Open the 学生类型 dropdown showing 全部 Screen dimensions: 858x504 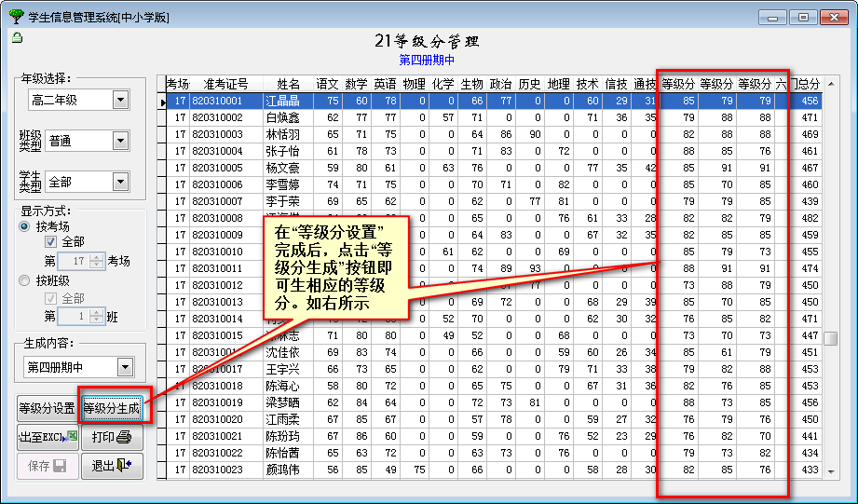click(119, 182)
